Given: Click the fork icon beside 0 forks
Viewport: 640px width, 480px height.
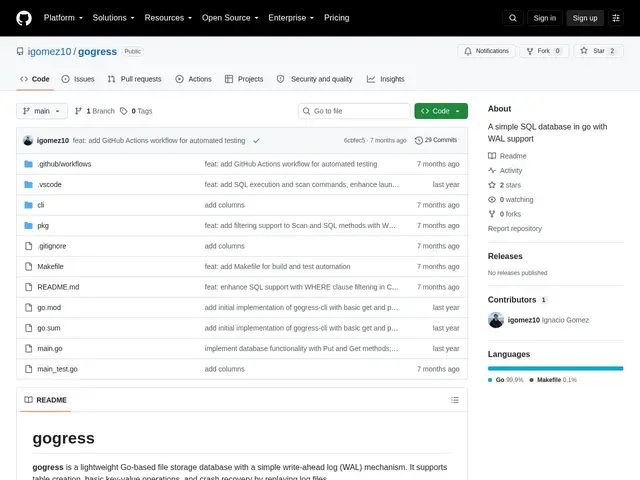Looking at the screenshot, I should [492, 214].
